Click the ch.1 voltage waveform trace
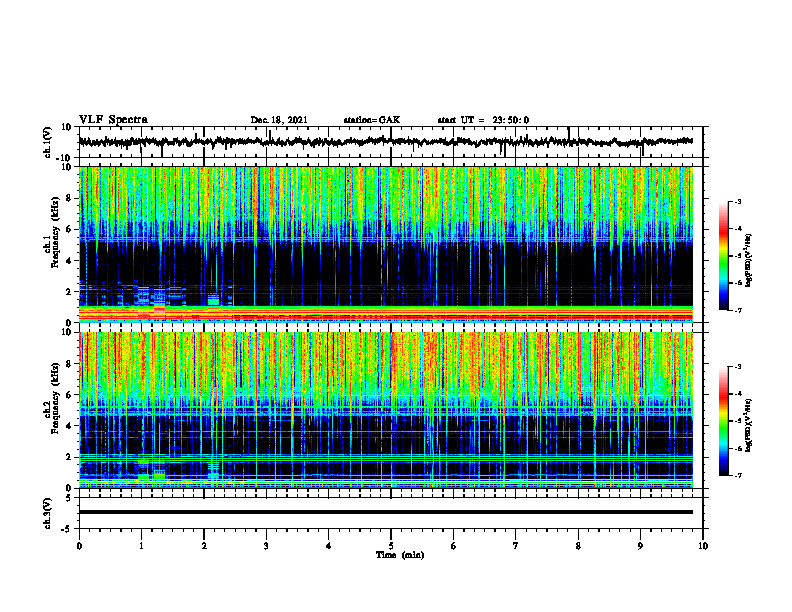This screenshot has width=792, height=612. 385,142
